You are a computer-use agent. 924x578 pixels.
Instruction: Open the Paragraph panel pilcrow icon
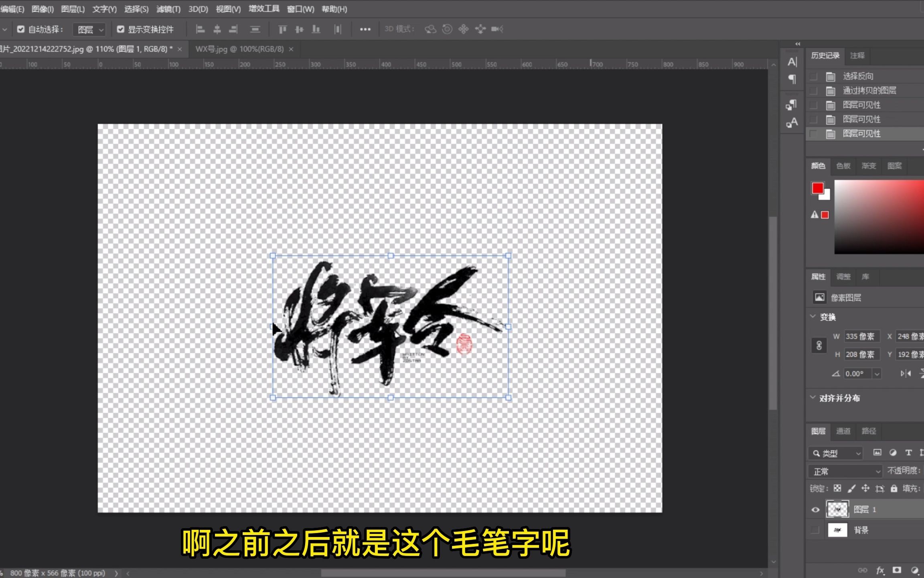click(x=792, y=79)
